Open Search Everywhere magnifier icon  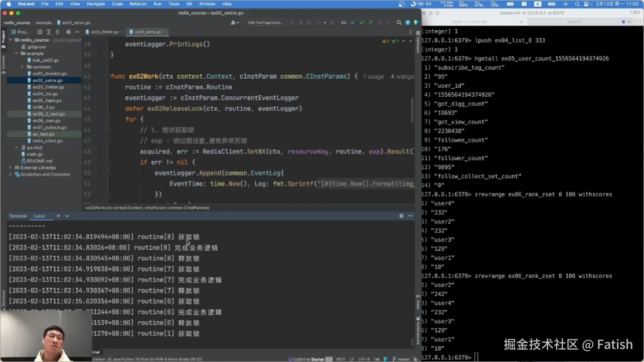(399, 23)
